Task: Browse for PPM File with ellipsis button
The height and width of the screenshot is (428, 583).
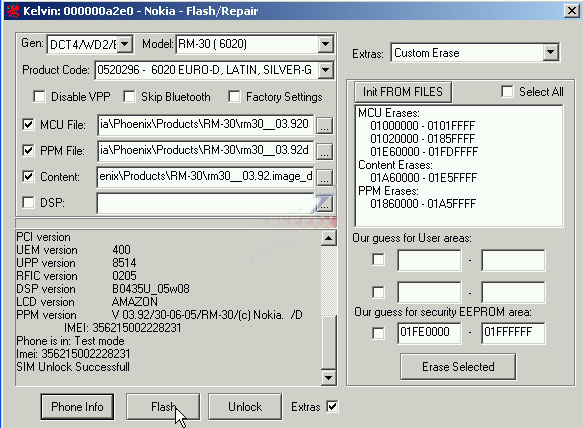Action: (x=324, y=151)
